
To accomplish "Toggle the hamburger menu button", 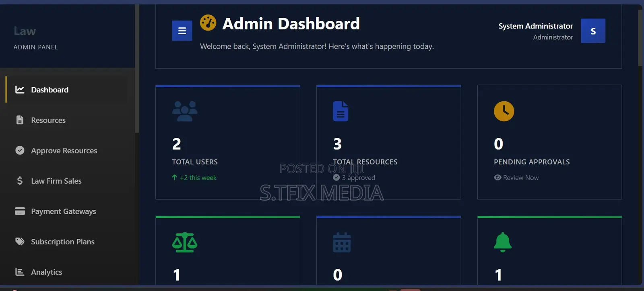I will click(182, 31).
